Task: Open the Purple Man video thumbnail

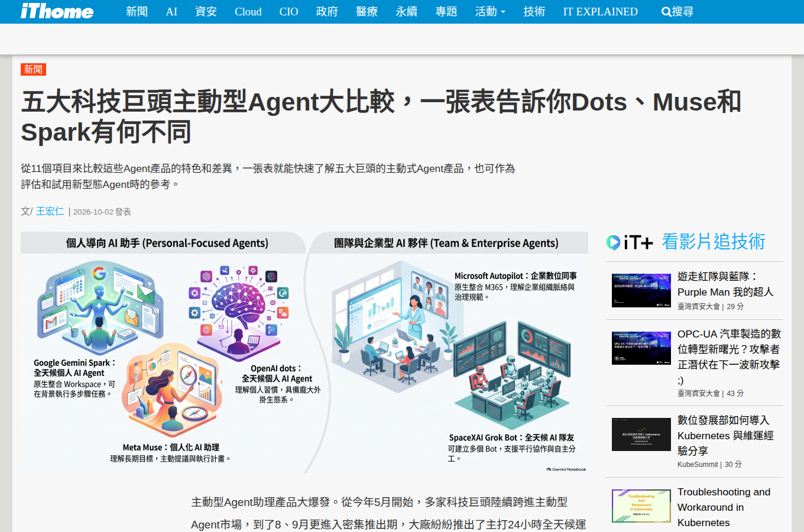Action: click(641, 290)
